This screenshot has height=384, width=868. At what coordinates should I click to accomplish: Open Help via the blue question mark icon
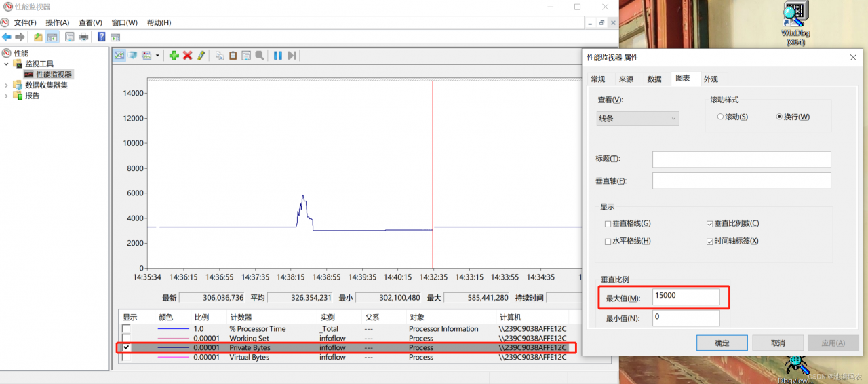(x=102, y=37)
